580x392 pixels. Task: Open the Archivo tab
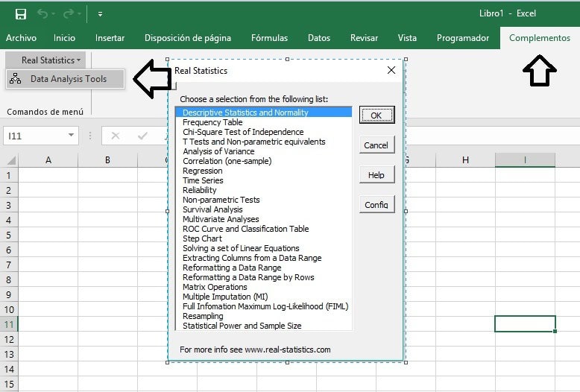coord(21,38)
